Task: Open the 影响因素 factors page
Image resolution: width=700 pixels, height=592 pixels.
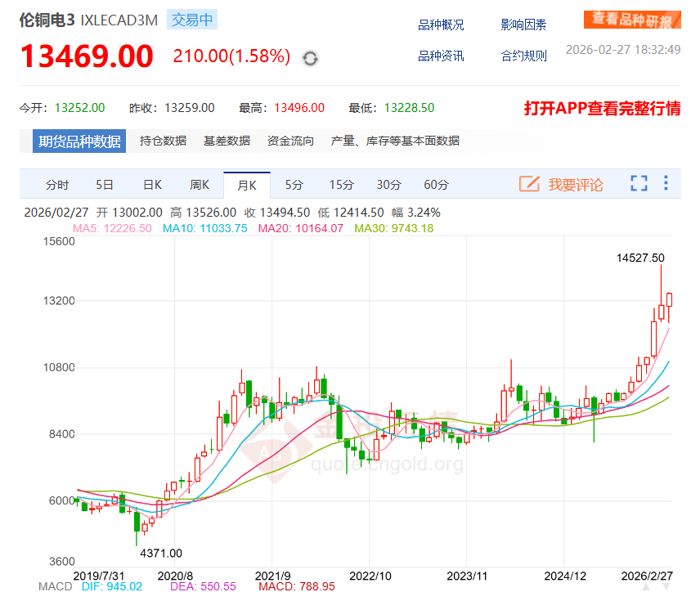Action: (x=523, y=25)
